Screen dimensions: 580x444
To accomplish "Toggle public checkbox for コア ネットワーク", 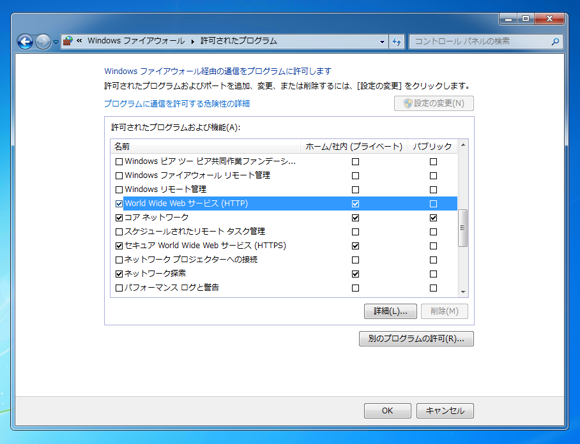I will pos(433,218).
